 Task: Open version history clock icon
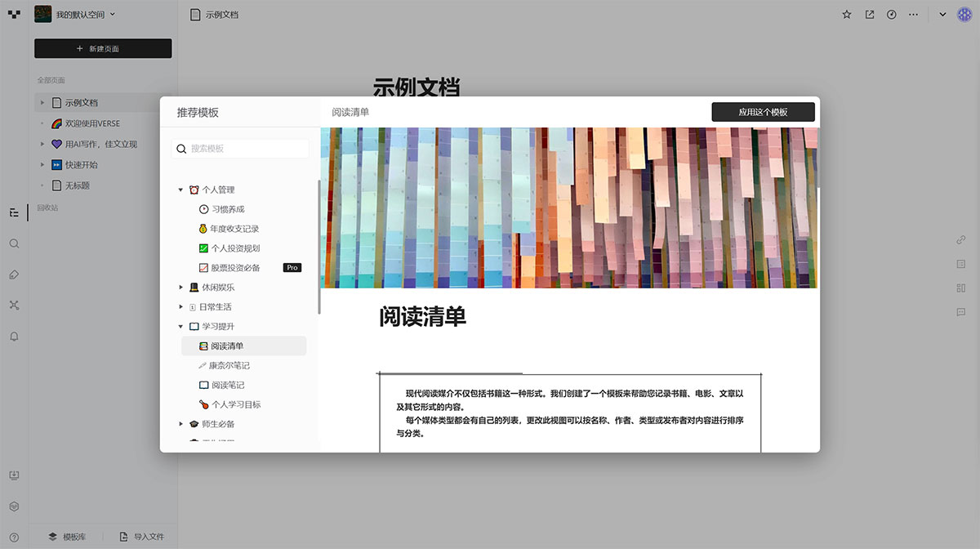tap(891, 14)
